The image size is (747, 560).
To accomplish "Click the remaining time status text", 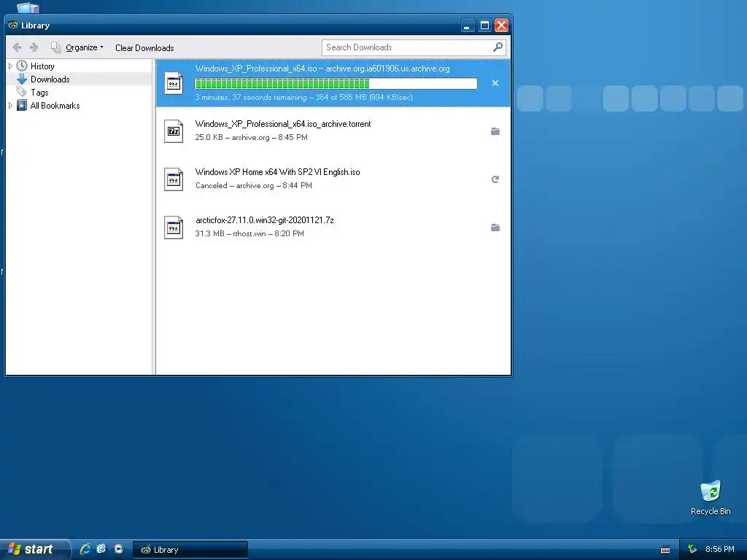I will click(304, 97).
